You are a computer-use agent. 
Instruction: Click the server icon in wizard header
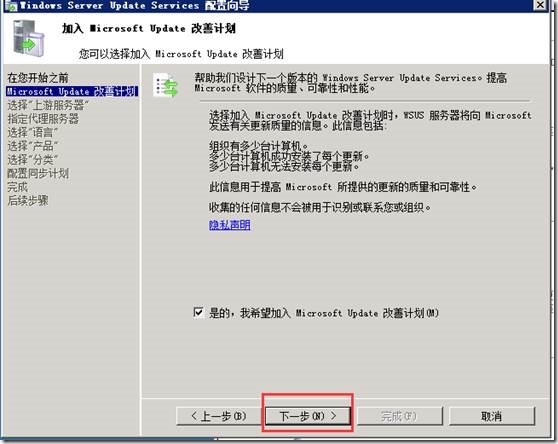pyautogui.click(x=29, y=38)
